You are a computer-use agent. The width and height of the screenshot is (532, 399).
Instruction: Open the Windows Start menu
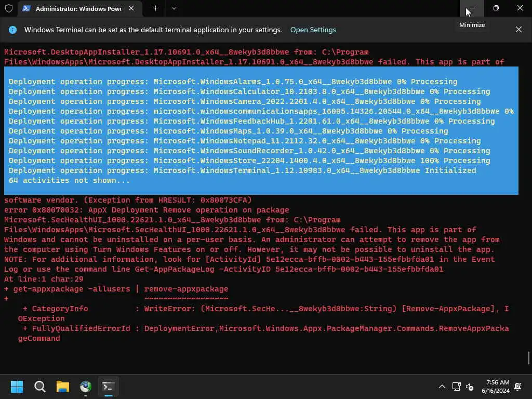tap(17, 387)
